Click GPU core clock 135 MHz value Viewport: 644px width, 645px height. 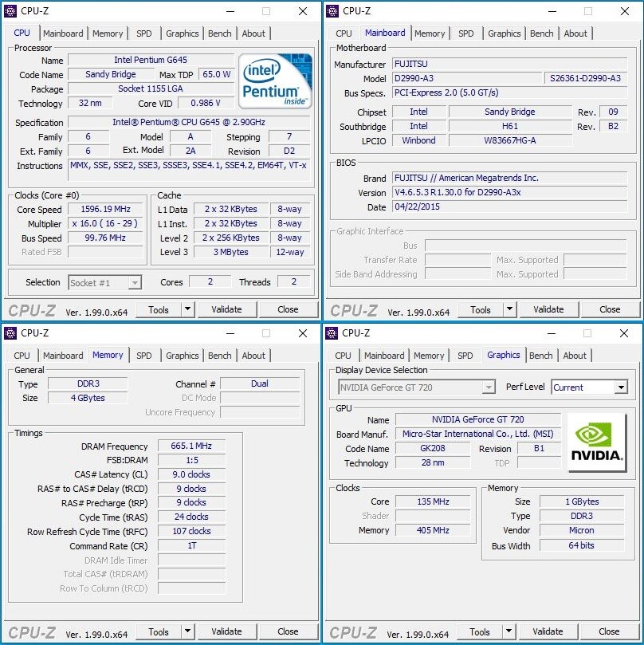pos(433,501)
